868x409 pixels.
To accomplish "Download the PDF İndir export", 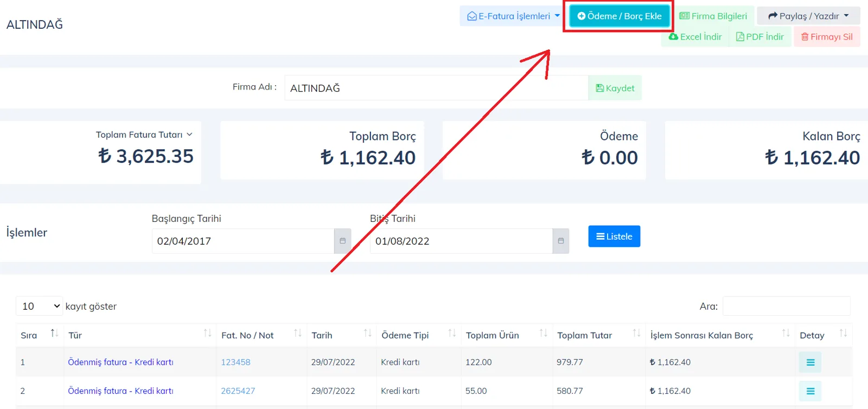I will coord(759,37).
